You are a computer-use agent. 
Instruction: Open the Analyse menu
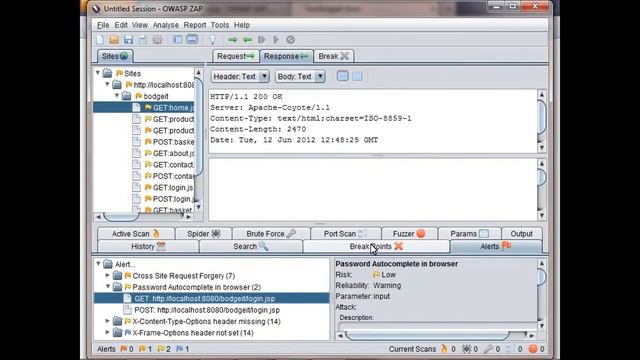[166, 25]
